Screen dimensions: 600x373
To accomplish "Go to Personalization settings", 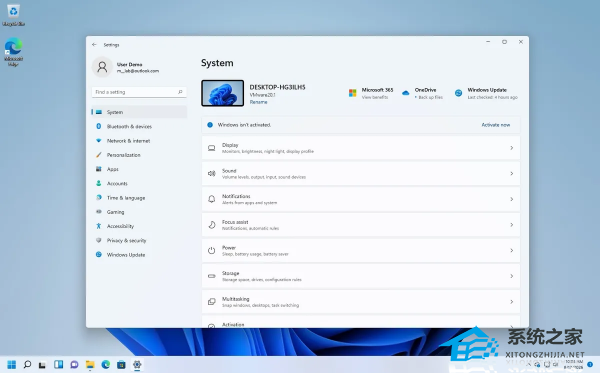I will [x=139, y=155].
